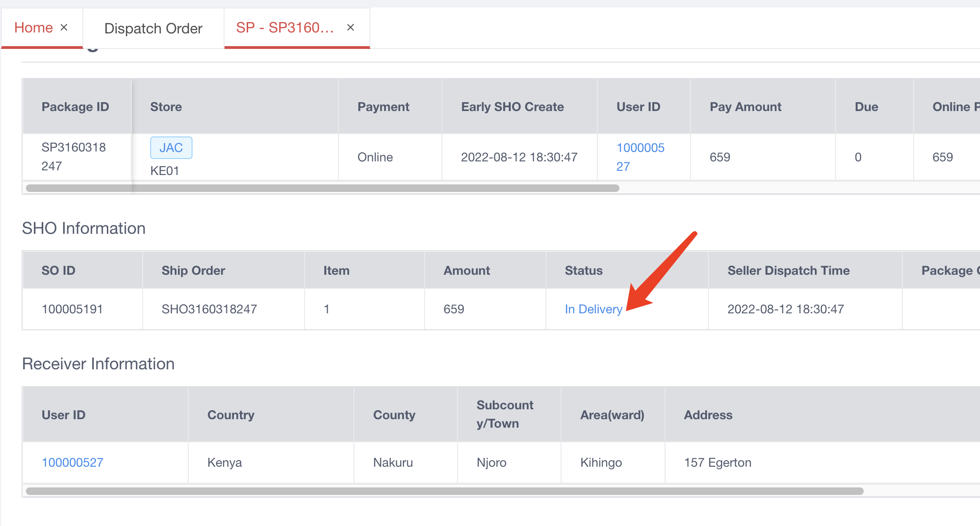Close the Home tab
980x526 pixels.
[64, 27]
